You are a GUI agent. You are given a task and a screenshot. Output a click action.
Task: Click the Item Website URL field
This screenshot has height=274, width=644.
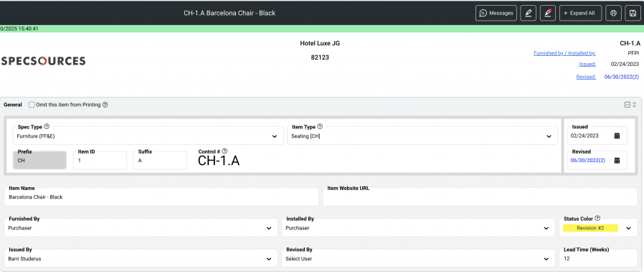pos(480,197)
